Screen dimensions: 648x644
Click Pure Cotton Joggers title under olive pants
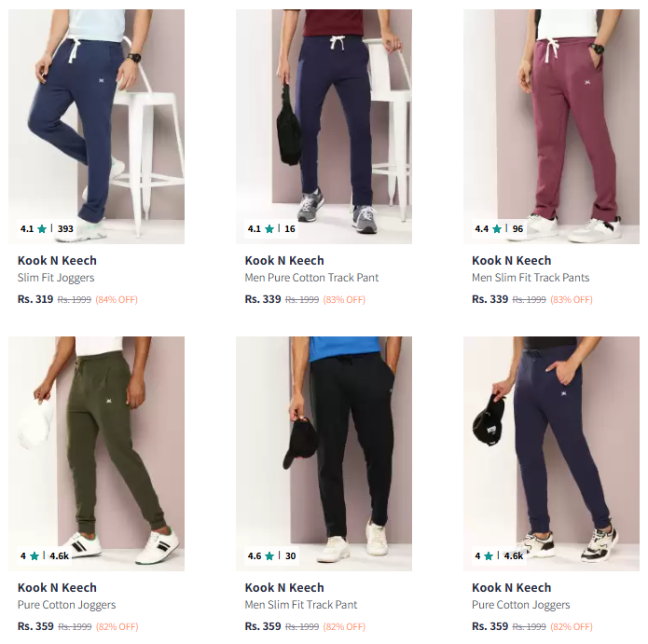pos(66,605)
